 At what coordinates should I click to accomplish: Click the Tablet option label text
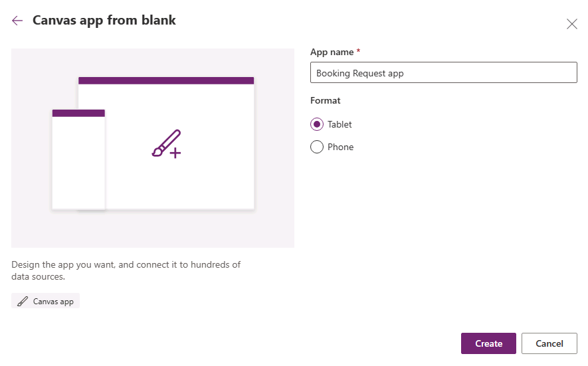(340, 124)
